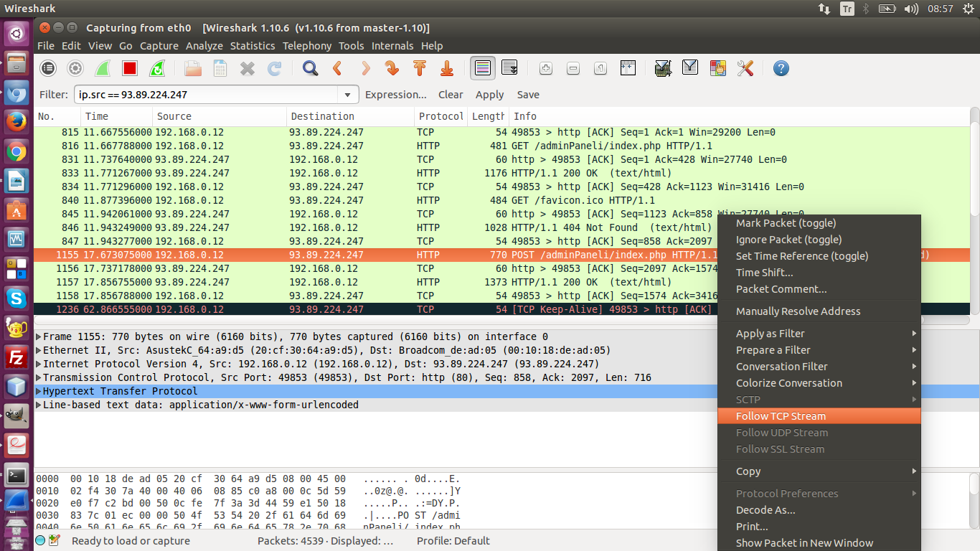Launch Firefox from the Ubuntu dock
The height and width of the screenshot is (551, 980).
tap(16, 122)
